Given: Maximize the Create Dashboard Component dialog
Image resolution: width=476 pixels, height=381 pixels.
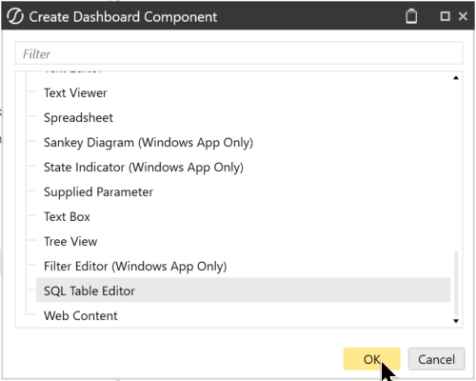Looking at the screenshot, I should 445,16.
